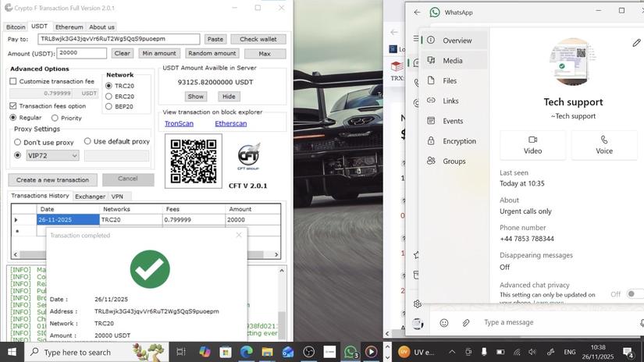
Task: Select the TRC20 network radio button
Action: point(109,86)
